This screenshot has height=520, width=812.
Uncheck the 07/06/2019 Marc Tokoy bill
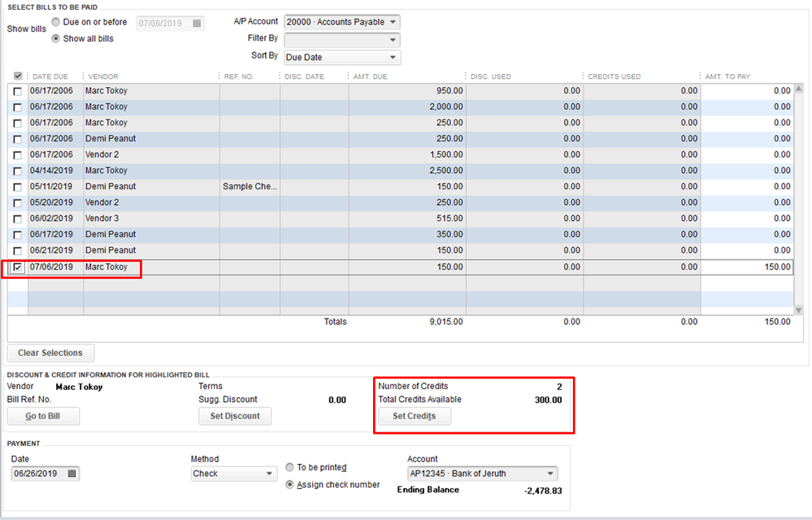pos(18,267)
